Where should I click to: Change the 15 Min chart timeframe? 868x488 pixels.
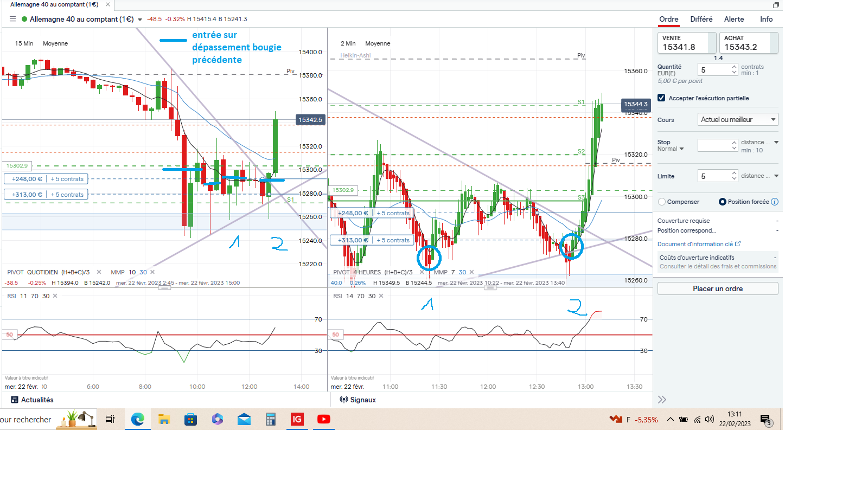pos(24,43)
